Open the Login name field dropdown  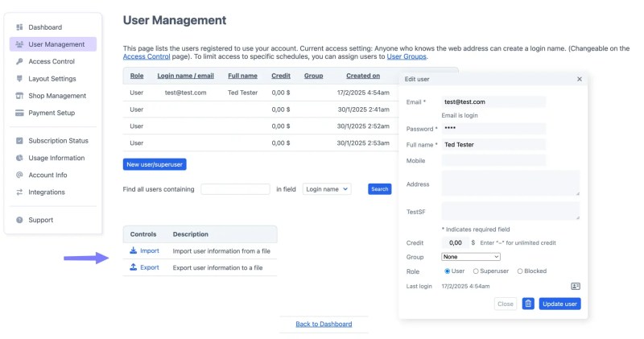pyautogui.click(x=327, y=189)
